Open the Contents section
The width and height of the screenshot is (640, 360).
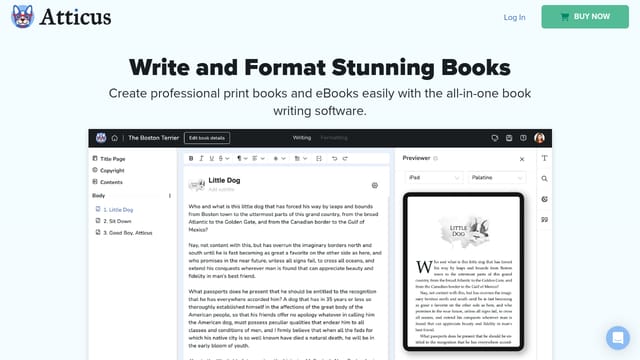(x=108, y=182)
